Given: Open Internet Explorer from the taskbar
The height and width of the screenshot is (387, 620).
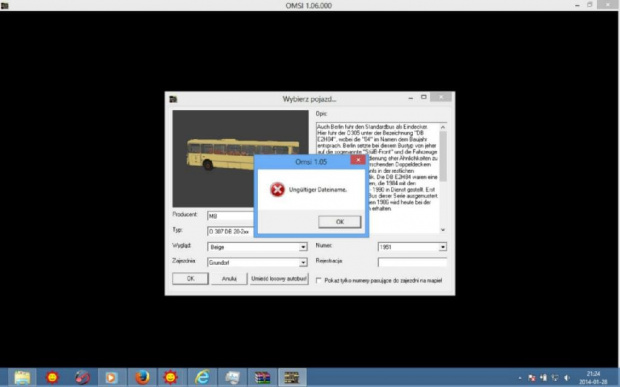Looking at the screenshot, I should pyautogui.click(x=202, y=378).
